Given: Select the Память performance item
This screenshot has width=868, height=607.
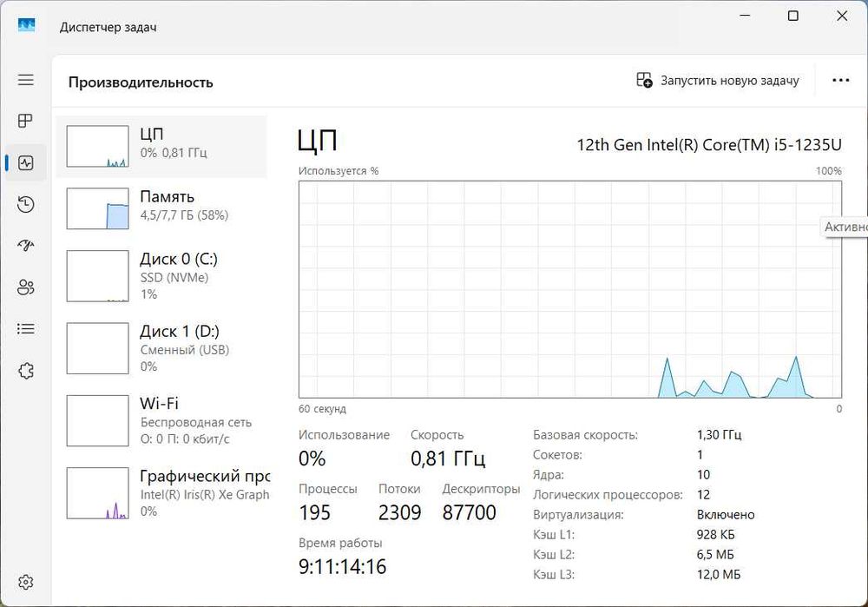Looking at the screenshot, I should 161,208.
